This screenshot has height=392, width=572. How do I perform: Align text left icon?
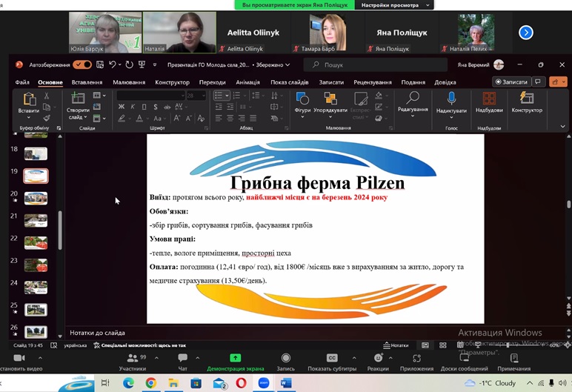[x=219, y=119]
